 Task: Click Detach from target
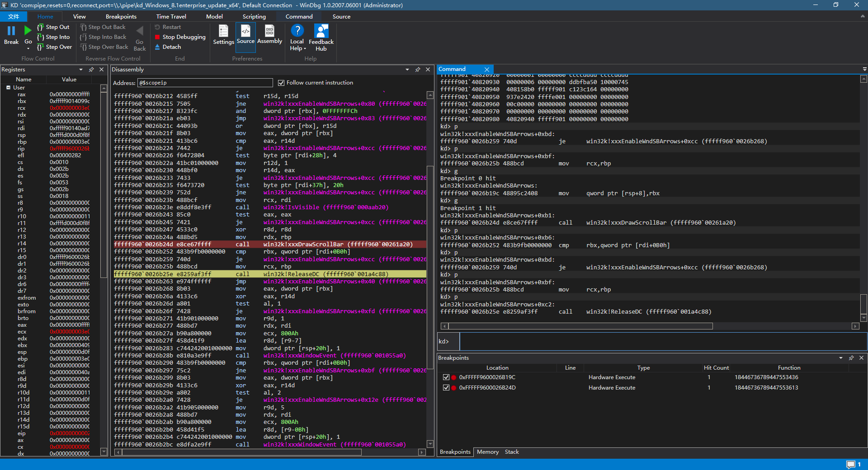point(168,47)
